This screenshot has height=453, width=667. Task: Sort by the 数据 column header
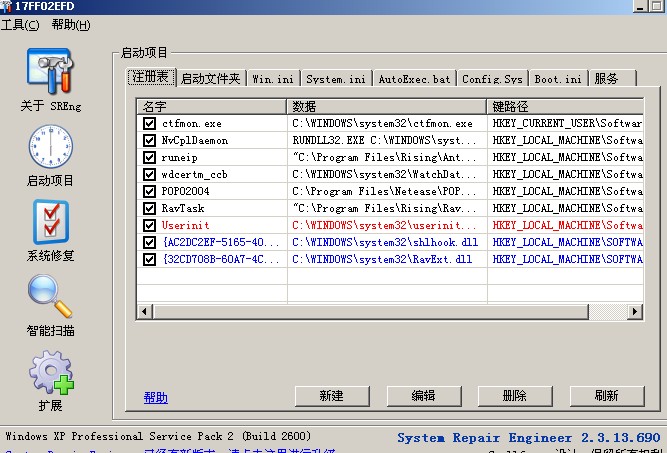click(x=387, y=106)
